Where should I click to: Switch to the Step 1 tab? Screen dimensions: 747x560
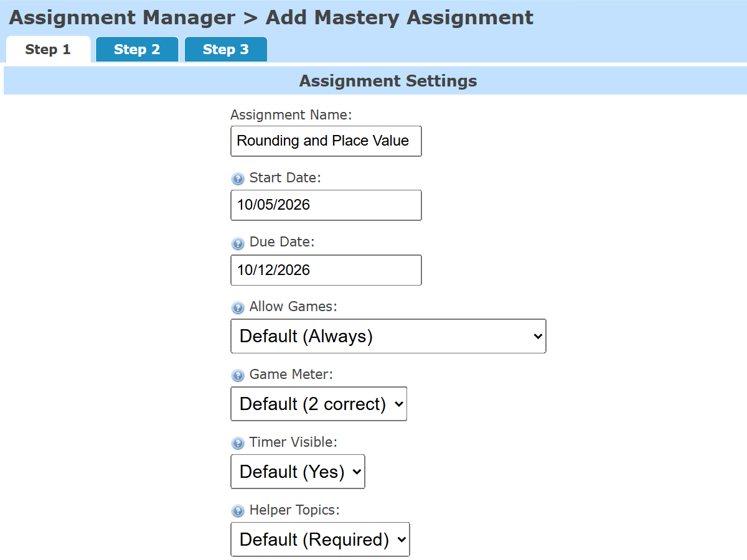tap(49, 50)
